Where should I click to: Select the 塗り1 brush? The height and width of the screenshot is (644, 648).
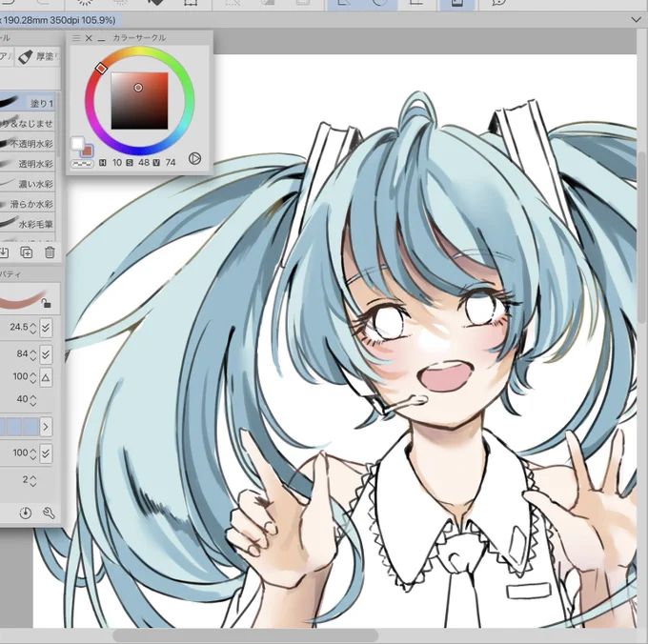(28, 103)
